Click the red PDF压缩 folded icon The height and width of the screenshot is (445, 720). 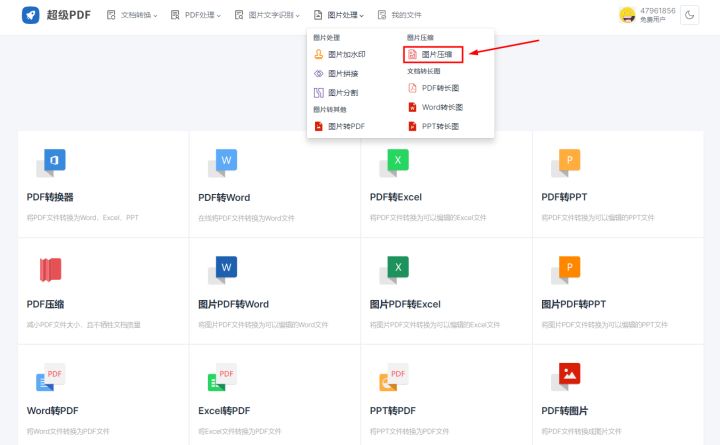coord(51,270)
